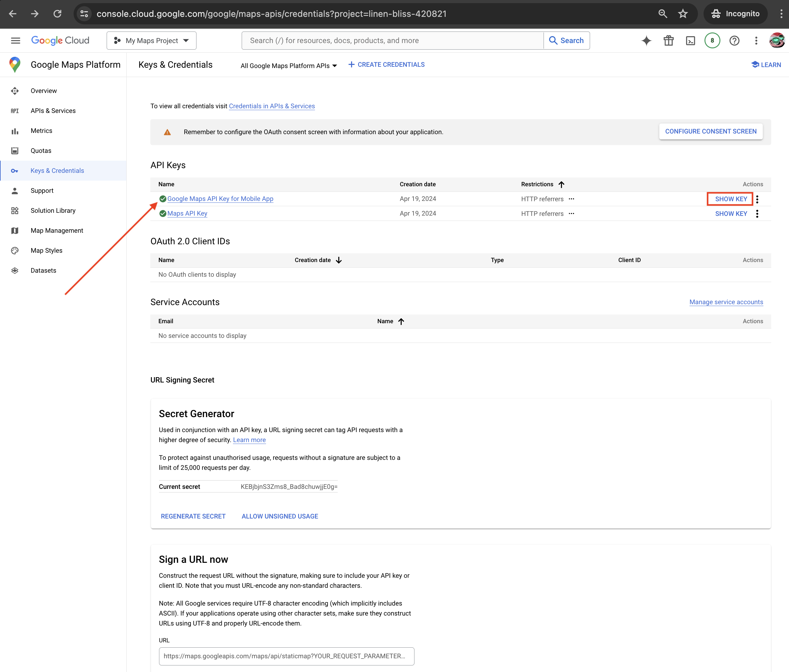789x672 pixels.
Task: Toggle the Creation date sort order
Action: 339,260
